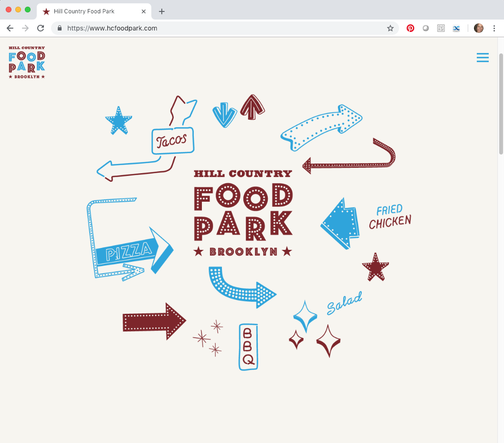Viewport: 504px width, 443px height.
Task: Click the page's vertical scrollbar thumb
Action: 501,104
